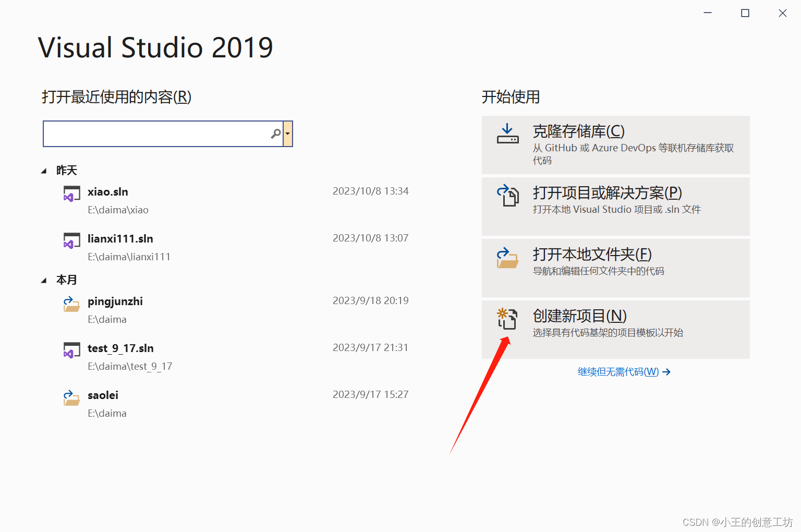Click the 继续但无需代码(W) link
This screenshot has height=532, width=801.
[624, 372]
